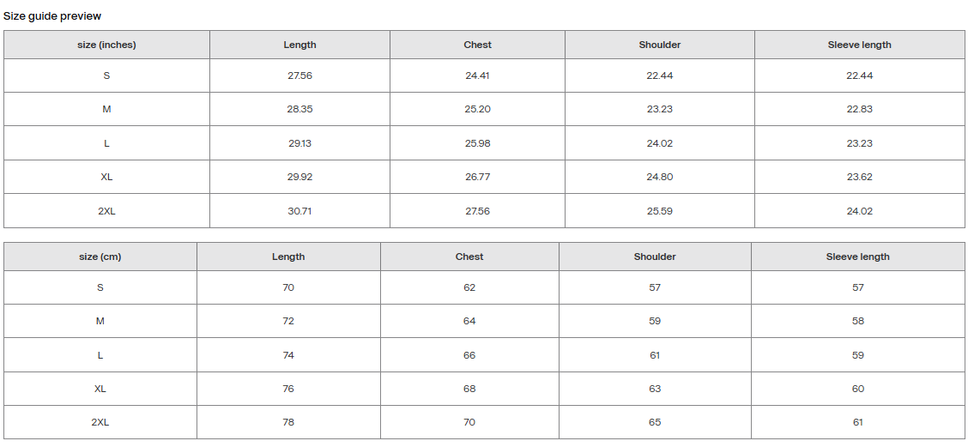Click the 'size (cm)' header cell
Screen dimensions: 980x447
100,257
